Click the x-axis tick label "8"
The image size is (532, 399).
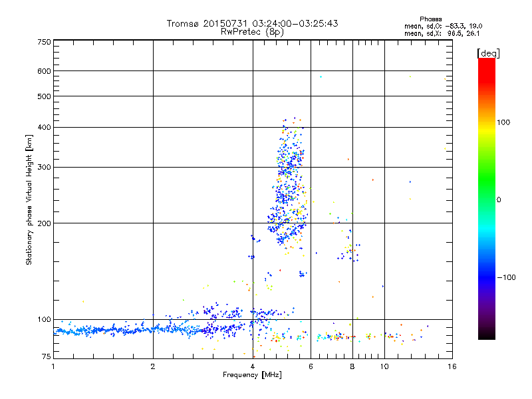point(352,366)
